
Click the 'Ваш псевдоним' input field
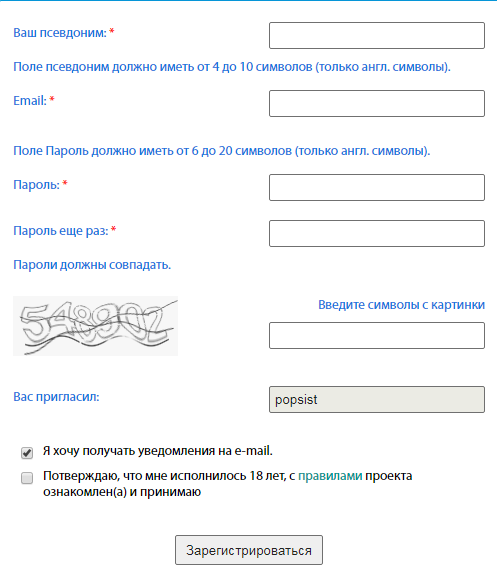click(x=377, y=36)
